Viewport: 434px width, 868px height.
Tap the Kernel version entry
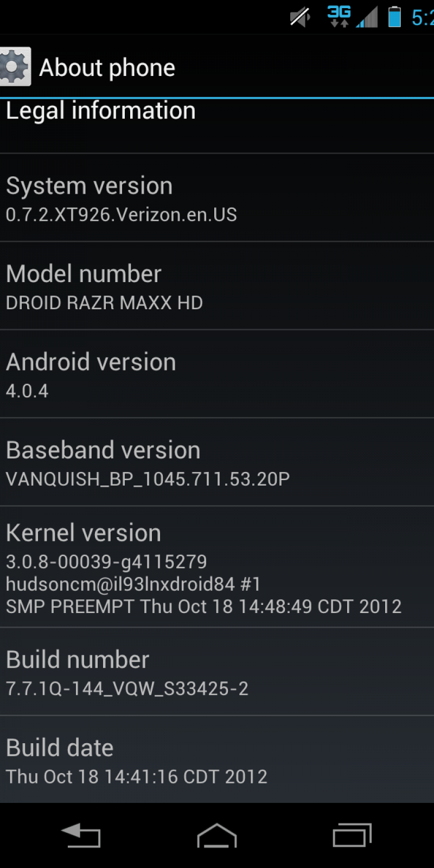tap(217, 567)
